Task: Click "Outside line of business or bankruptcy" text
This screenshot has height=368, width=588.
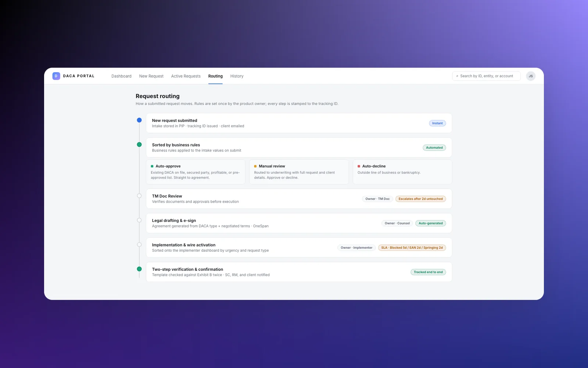Action: point(389,173)
